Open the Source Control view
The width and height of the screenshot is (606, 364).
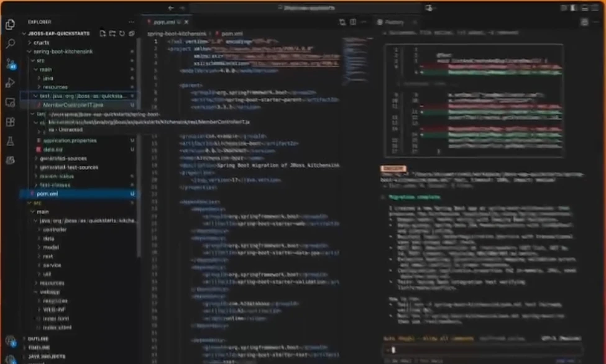click(11, 64)
